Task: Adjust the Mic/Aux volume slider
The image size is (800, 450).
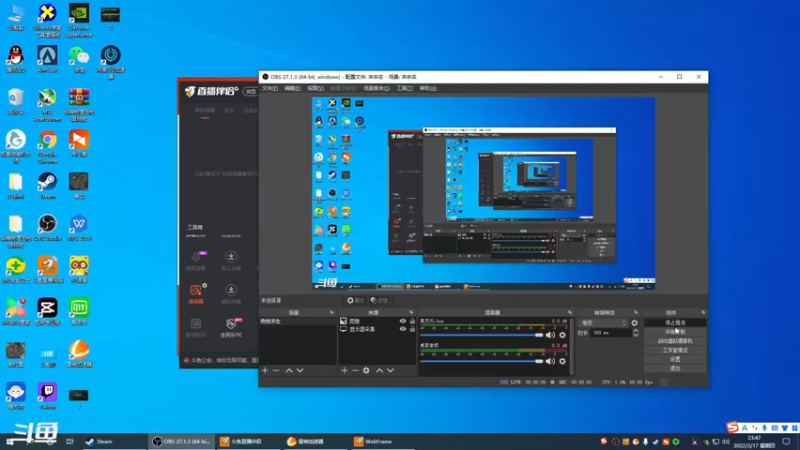Action: 482,335
